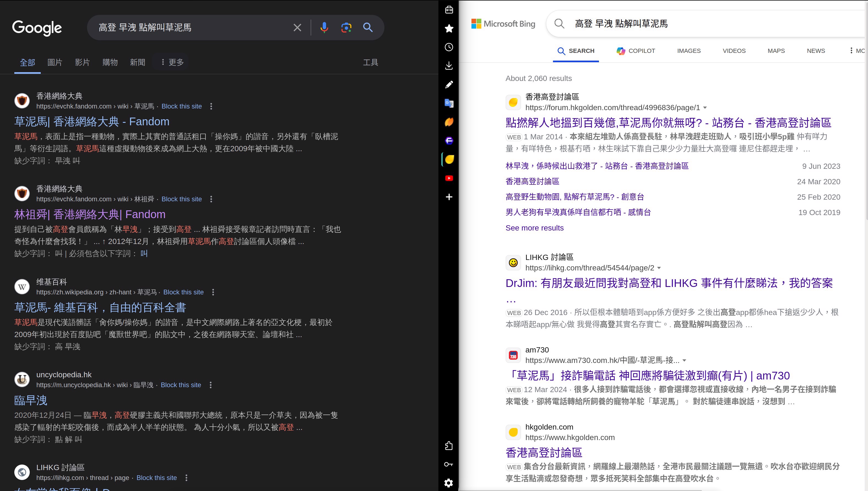Click the Microsoft Bing logo
The height and width of the screenshot is (491, 868).
coord(503,24)
